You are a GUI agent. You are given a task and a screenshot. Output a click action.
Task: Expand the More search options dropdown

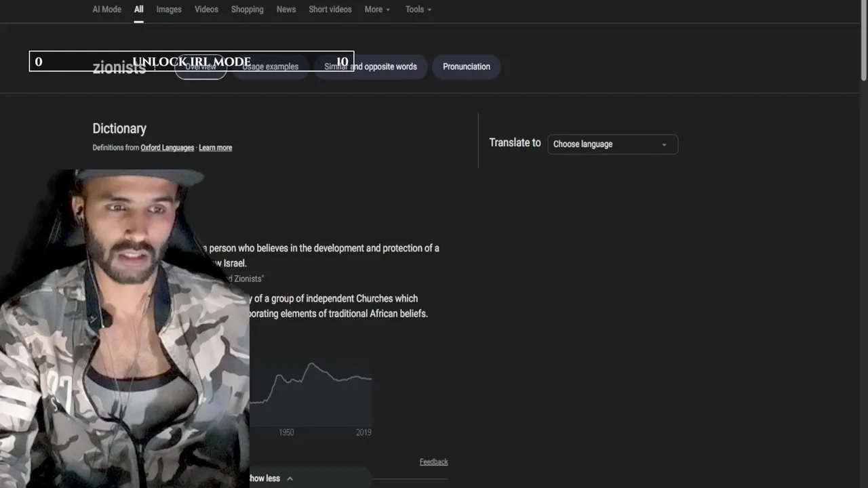click(377, 9)
